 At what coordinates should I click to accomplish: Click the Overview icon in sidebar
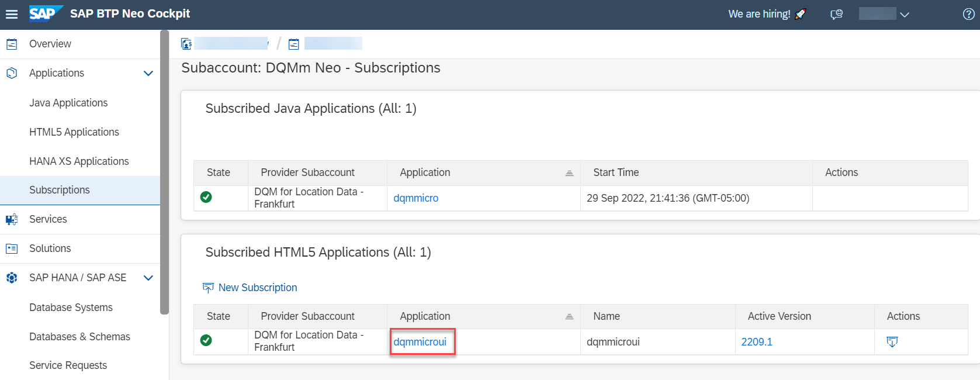click(x=12, y=44)
